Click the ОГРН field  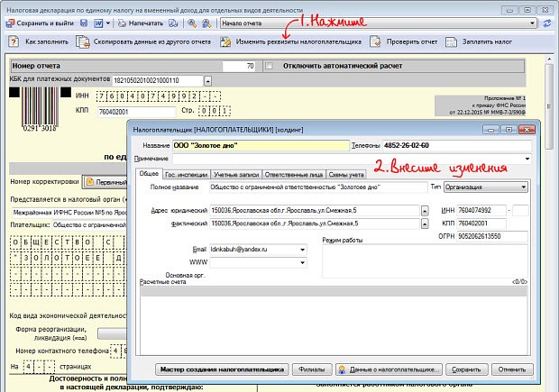tap(492, 236)
